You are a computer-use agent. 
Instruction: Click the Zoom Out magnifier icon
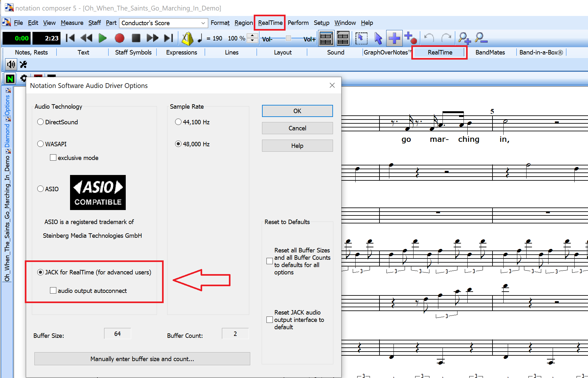click(x=481, y=38)
